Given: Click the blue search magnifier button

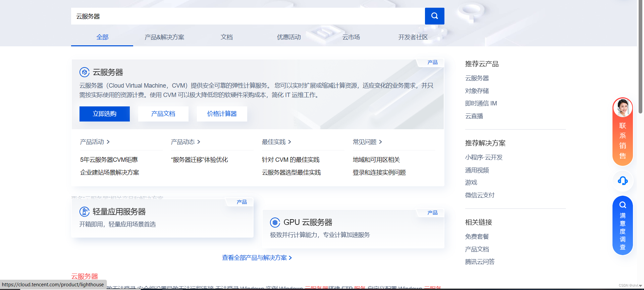Looking at the screenshot, I should tap(434, 16).
